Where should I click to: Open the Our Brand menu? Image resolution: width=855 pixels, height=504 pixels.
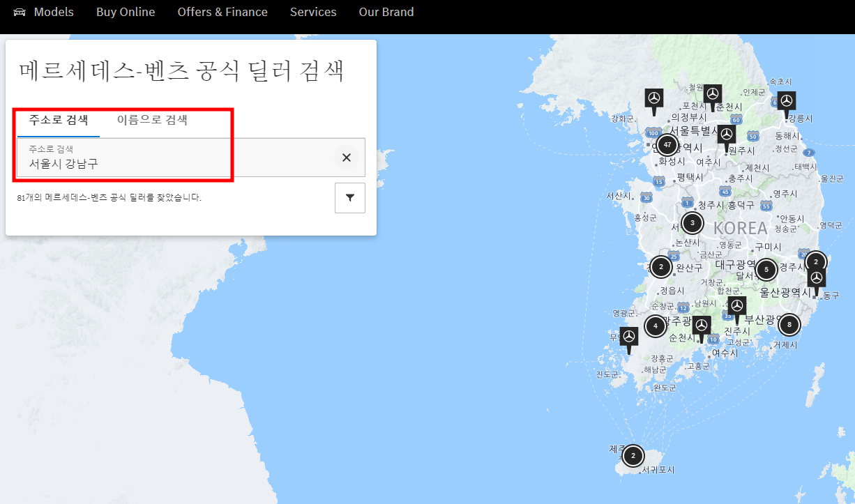pos(386,12)
